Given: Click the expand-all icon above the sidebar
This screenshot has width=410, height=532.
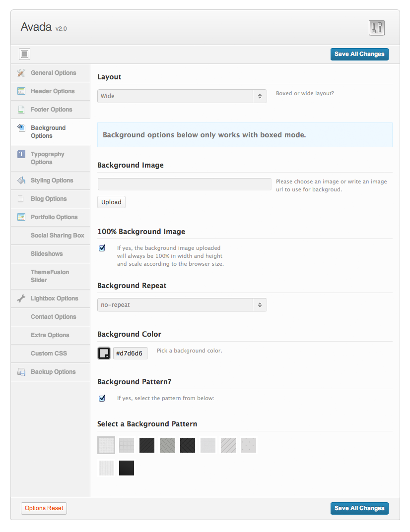Looking at the screenshot, I should pyautogui.click(x=25, y=54).
